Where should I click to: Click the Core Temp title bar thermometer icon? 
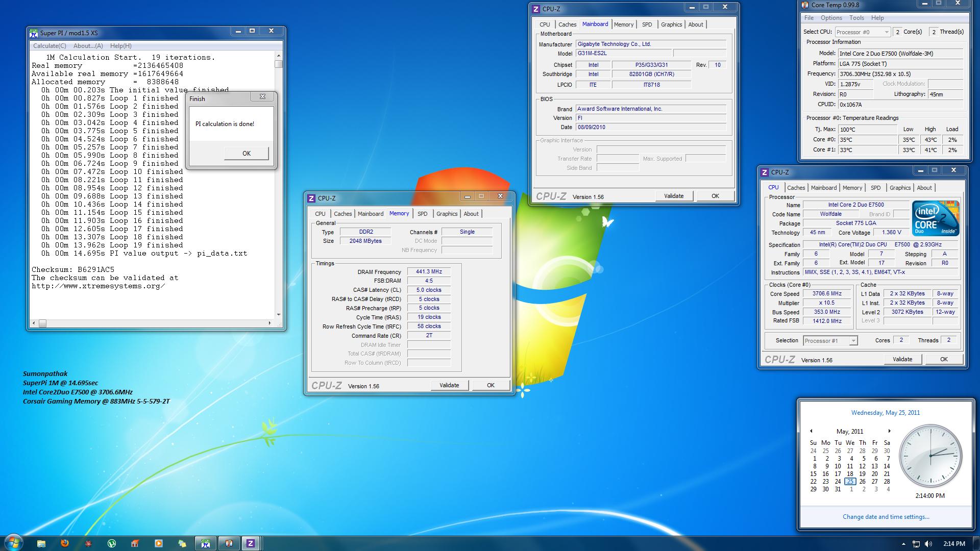805,5
